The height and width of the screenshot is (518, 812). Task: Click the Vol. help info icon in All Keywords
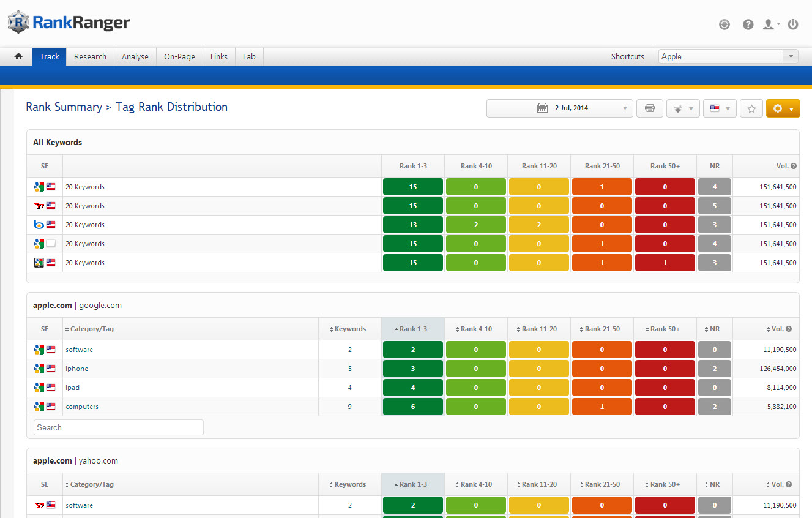[x=793, y=166]
